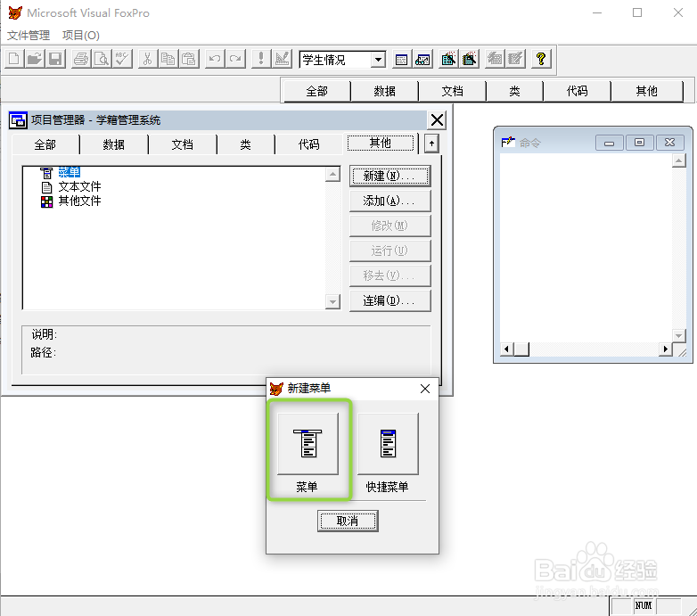Viewport: 697px width, 616px height.
Task: Click the scroll-down arrow of the project list
Action: 332,302
